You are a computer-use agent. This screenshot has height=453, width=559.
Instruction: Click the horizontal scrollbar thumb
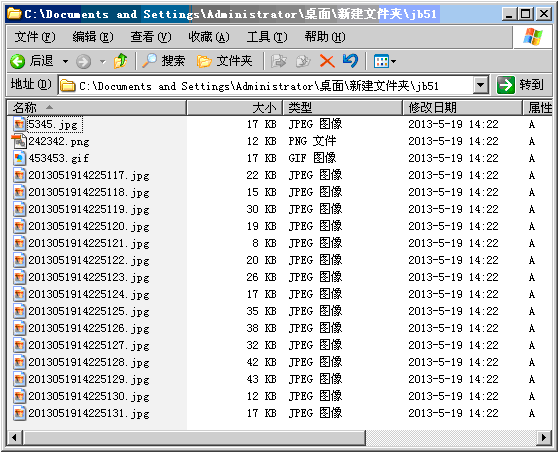coord(194,437)
